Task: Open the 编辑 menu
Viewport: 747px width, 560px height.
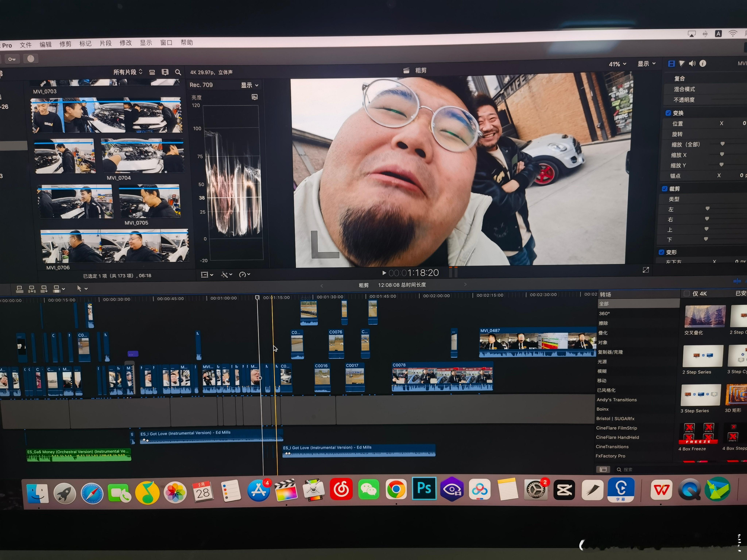Action: (46, 44)
